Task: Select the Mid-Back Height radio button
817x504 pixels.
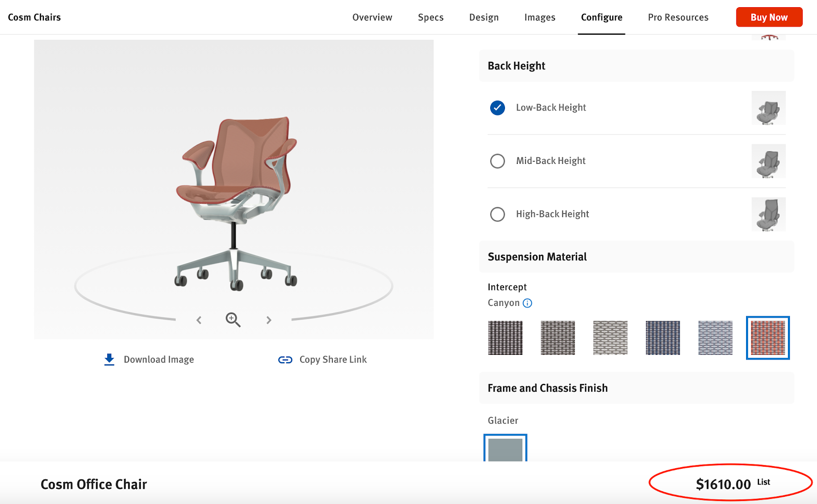Action: point(497,161)
